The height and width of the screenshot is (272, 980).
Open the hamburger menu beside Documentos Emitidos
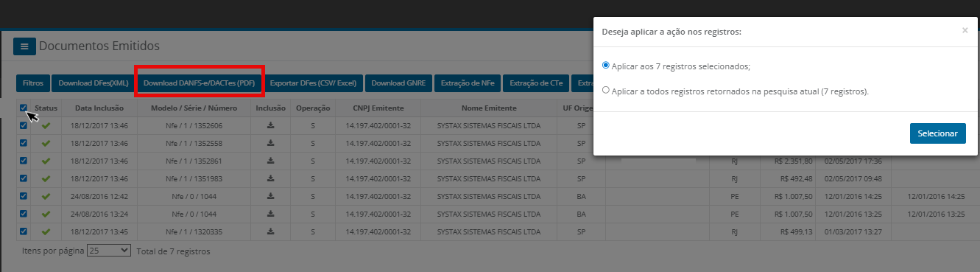[24, 46]
